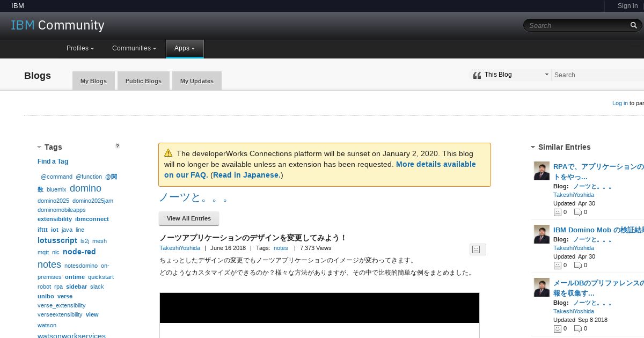Click the IBM Community logo
The width and height of the screenshot is (644, 338).
click(x=58, y=25)
